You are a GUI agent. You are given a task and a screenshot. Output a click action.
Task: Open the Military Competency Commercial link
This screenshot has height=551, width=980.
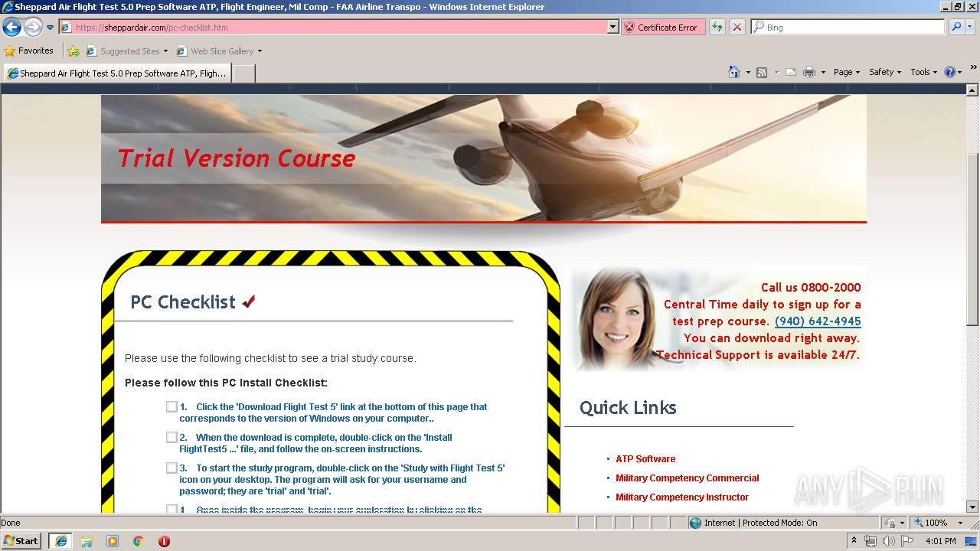pos(688,478)
